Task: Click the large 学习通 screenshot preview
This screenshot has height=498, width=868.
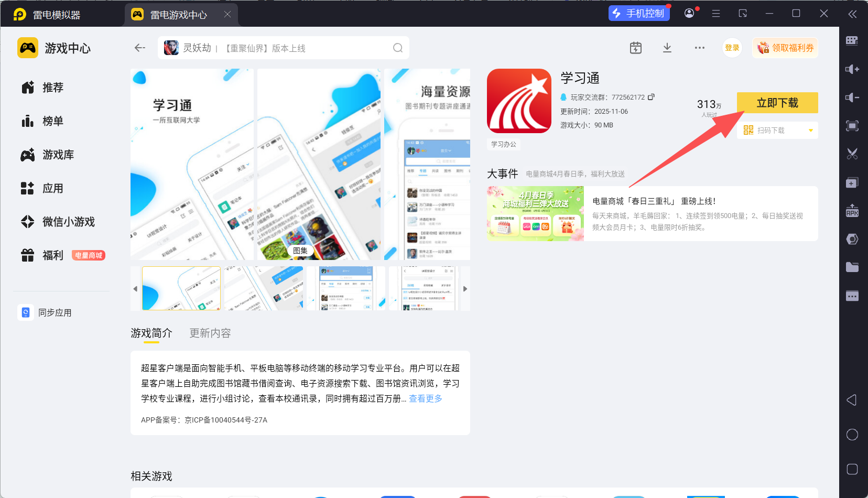Action: 192,164
